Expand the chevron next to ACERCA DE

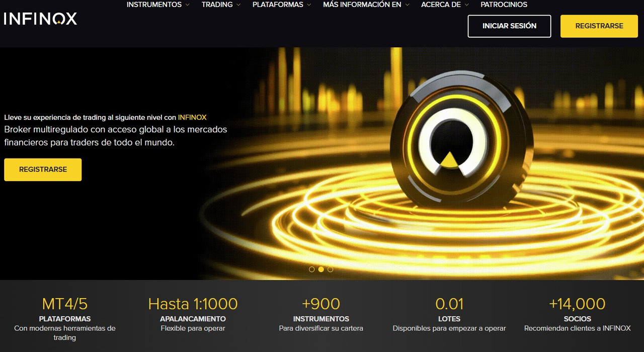pyautogui.click(x=466, y=5)
